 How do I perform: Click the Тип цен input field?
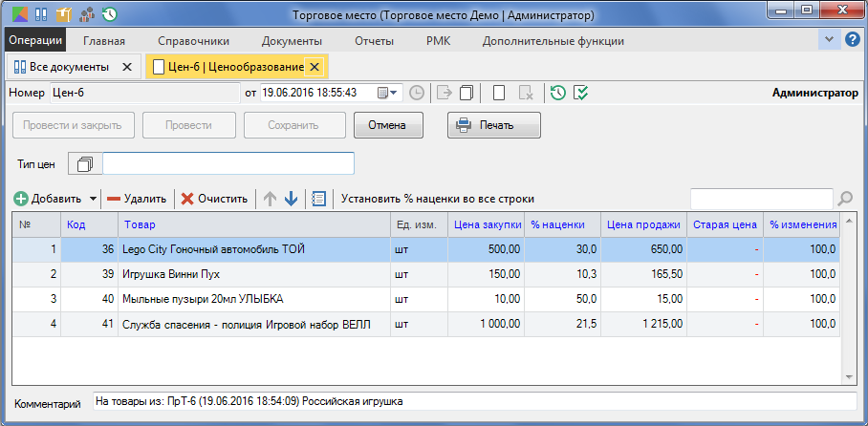coord(228,163)
